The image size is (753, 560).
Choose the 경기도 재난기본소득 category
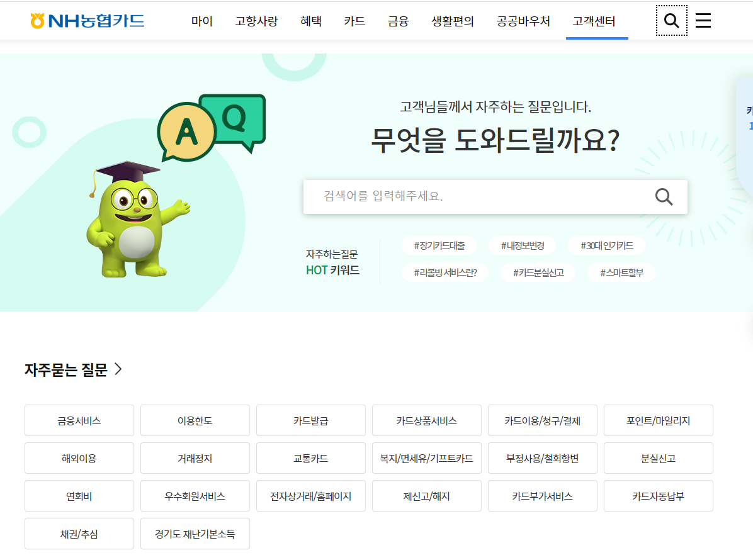pos(195,534)
